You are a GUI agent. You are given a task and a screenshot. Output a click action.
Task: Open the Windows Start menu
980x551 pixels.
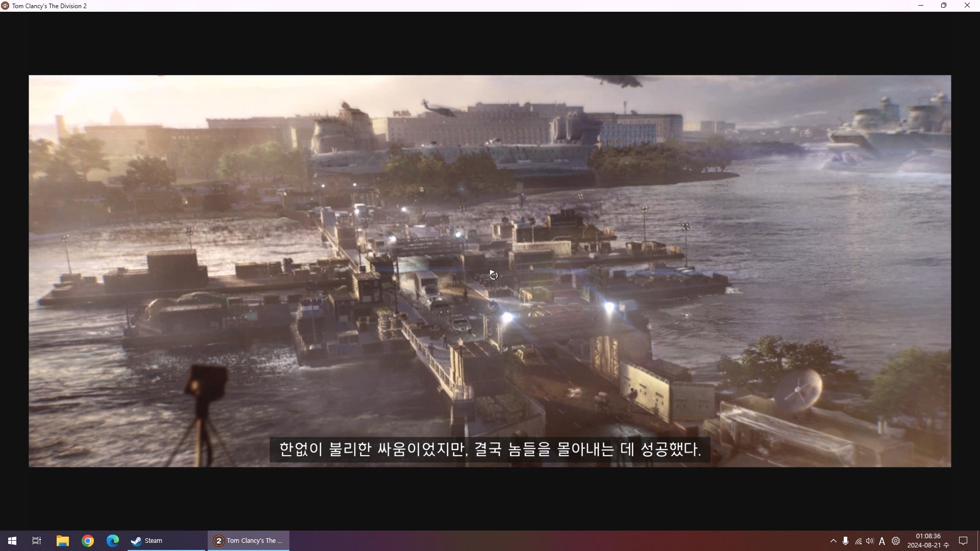12,541
